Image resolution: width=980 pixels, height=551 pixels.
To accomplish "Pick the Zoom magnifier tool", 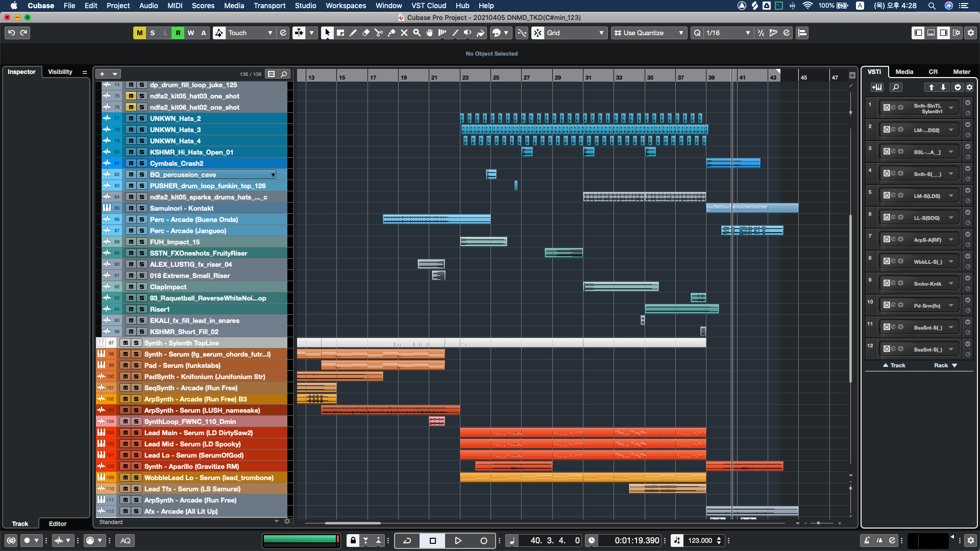I will pos(416,33).
